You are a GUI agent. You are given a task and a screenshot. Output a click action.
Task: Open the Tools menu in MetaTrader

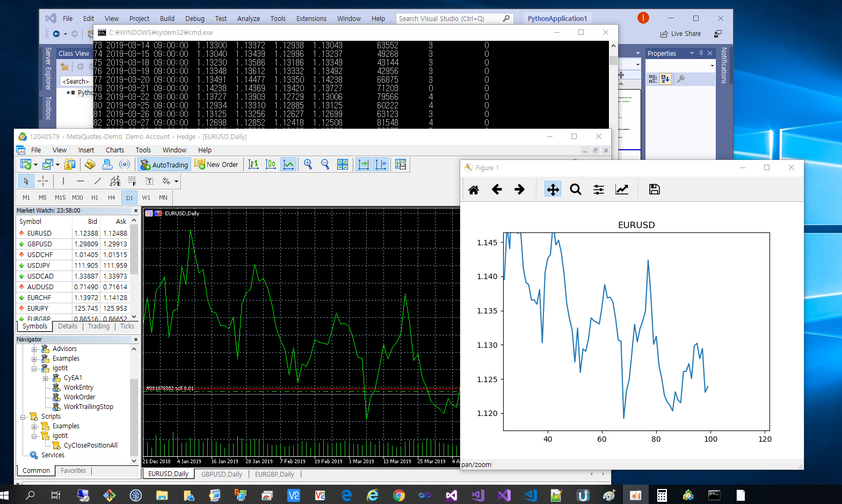coord(143,150)
